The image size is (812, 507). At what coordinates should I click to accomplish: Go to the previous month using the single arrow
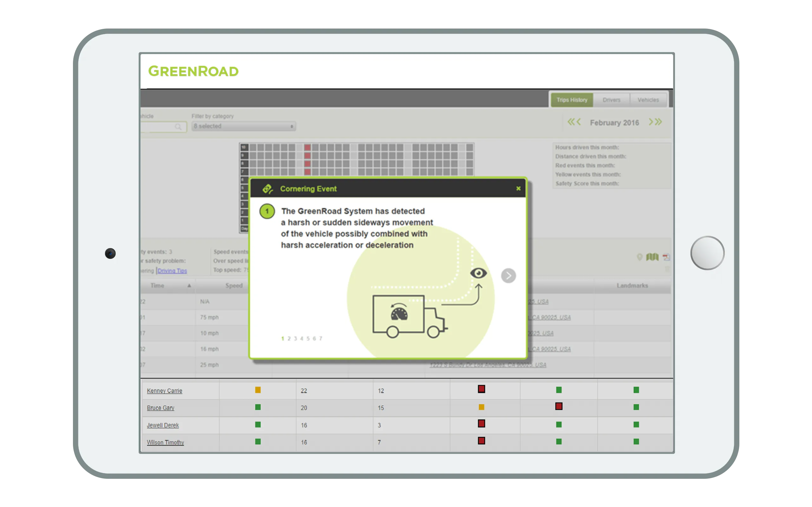579,122
